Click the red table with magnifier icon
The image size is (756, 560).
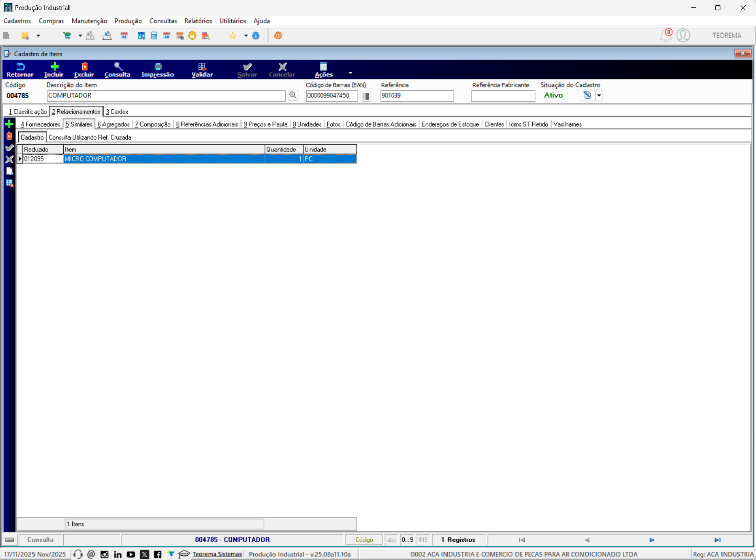pyautogui.click(x=205, y=36)
